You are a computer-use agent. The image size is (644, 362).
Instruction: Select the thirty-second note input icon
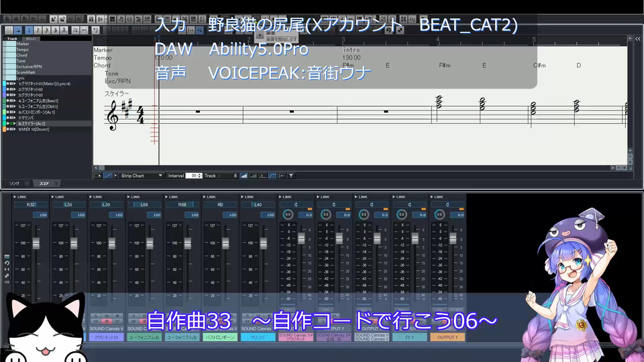click(55, 30)
